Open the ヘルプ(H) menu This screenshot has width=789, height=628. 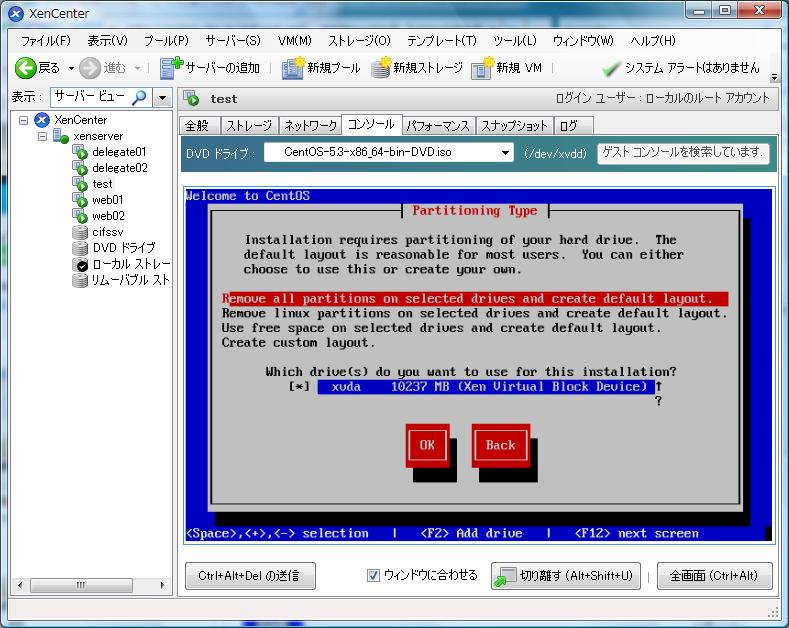click(x=653, y=41)
